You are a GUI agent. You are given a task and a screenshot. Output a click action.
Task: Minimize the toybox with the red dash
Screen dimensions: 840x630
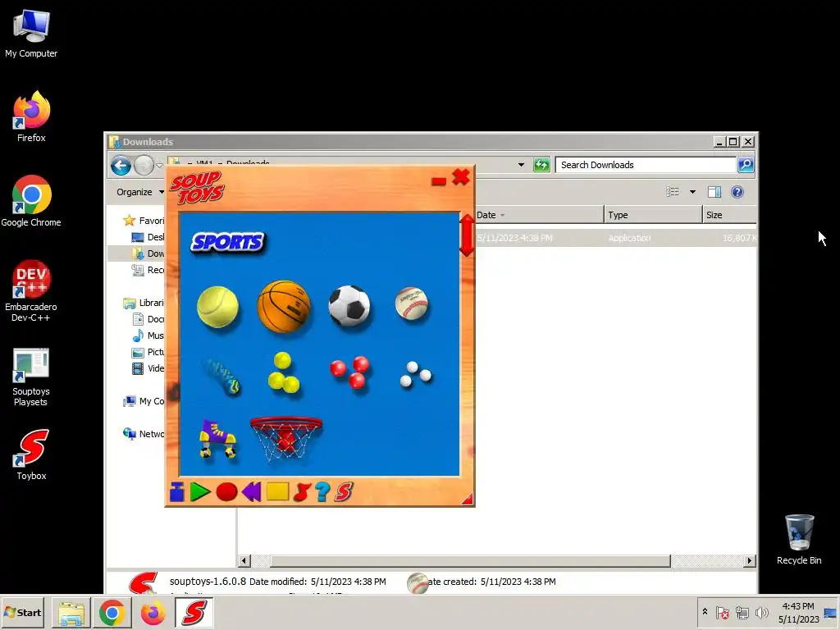pyautogui.click(x=439, y=181)
